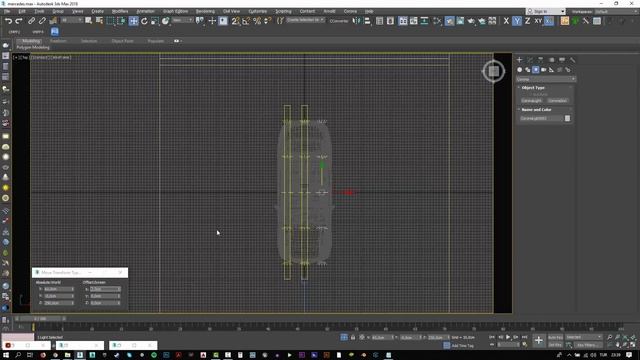This screenshot has width=640, height=360.
Task: Open the Sign In dropdown
Action: 546,11
